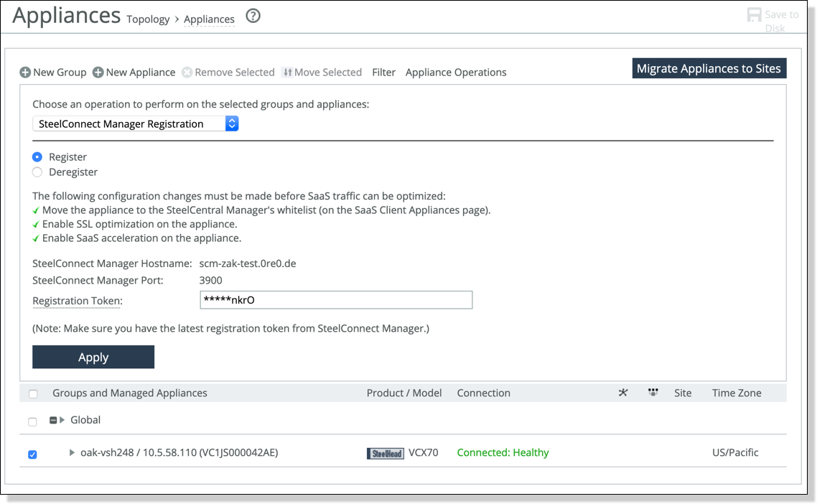Click the Registration Token input field
The width and height of the screenshot is (817, 504).
(336, 299)
